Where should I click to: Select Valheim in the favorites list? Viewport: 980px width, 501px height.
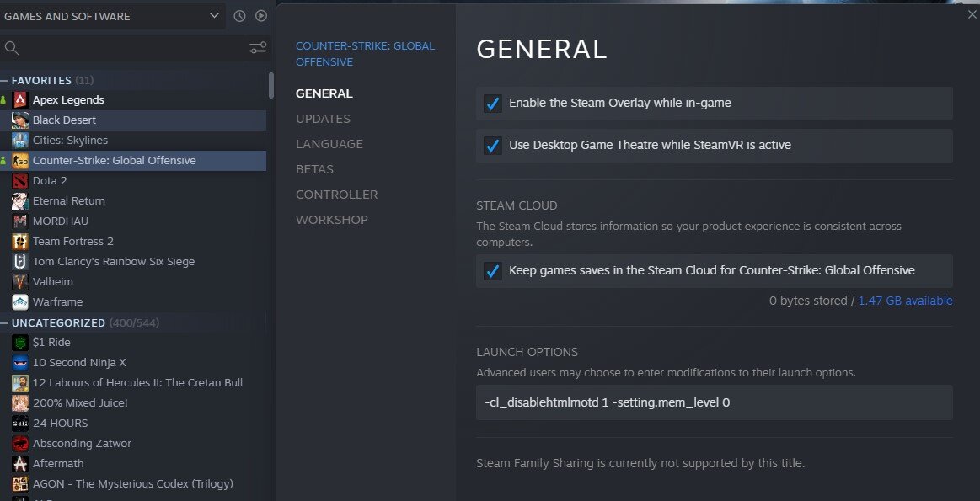(x=53, y=282)
